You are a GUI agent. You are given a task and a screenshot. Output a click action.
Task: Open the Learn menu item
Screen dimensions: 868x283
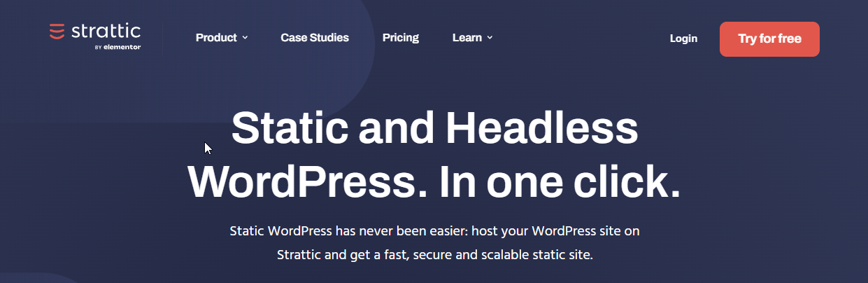pyautogui.click(x=467, y=38)
